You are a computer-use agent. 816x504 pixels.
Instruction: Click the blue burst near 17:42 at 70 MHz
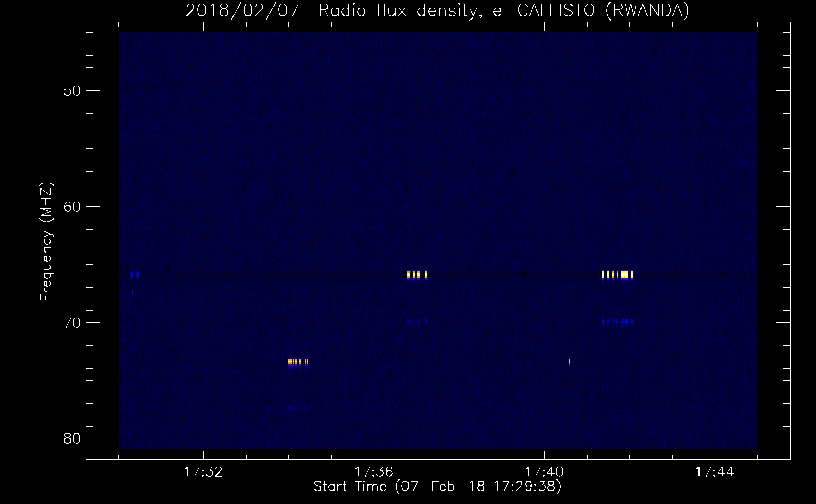click(x=617, y=321)
